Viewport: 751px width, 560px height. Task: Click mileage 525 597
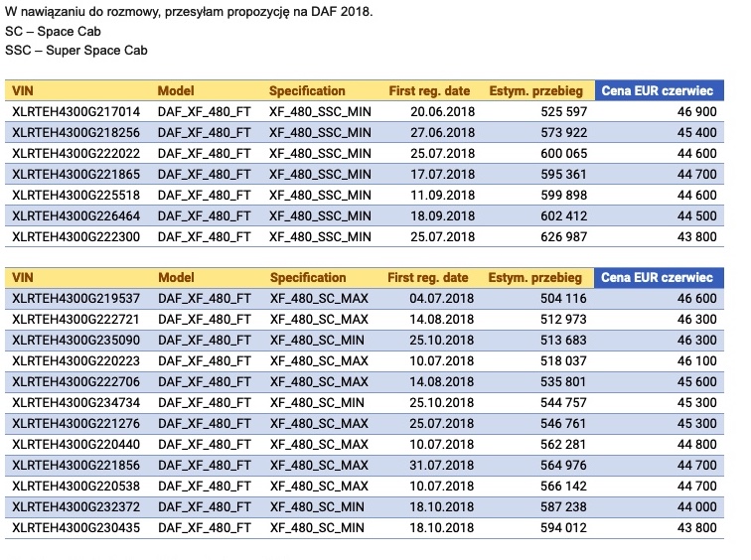[x=563, y=112]
